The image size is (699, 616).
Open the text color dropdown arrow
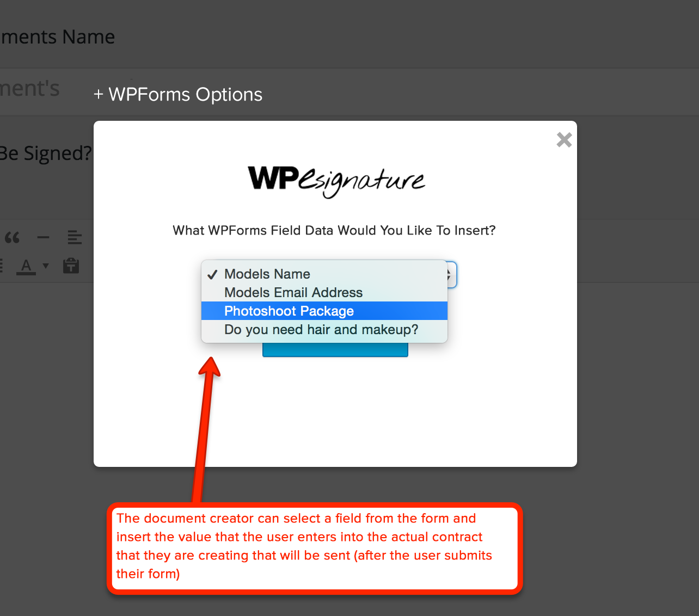(46, 266)
